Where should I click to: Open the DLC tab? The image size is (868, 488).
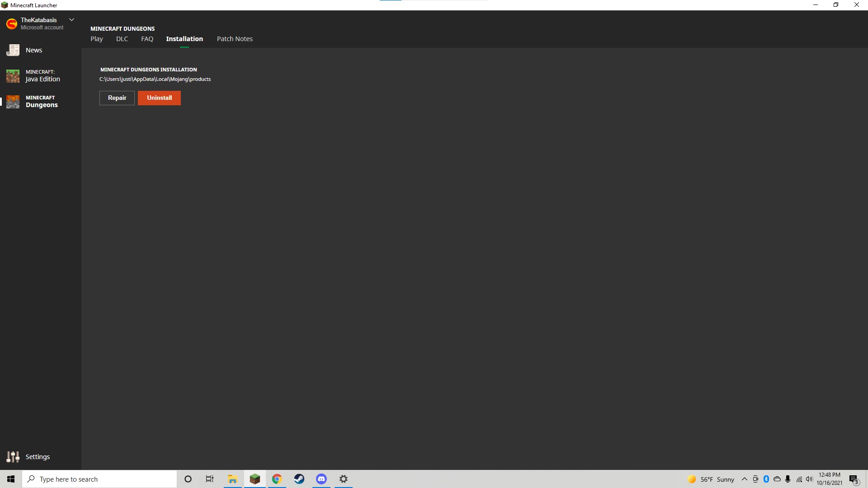pyautogui.click(x=122, y=39)
